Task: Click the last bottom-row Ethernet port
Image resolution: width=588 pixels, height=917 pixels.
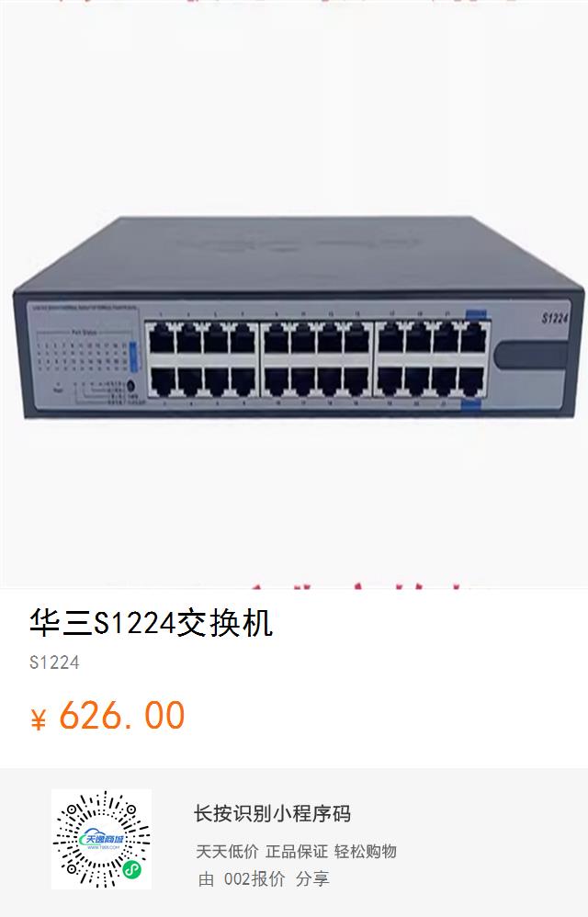Action: (472, 381)
